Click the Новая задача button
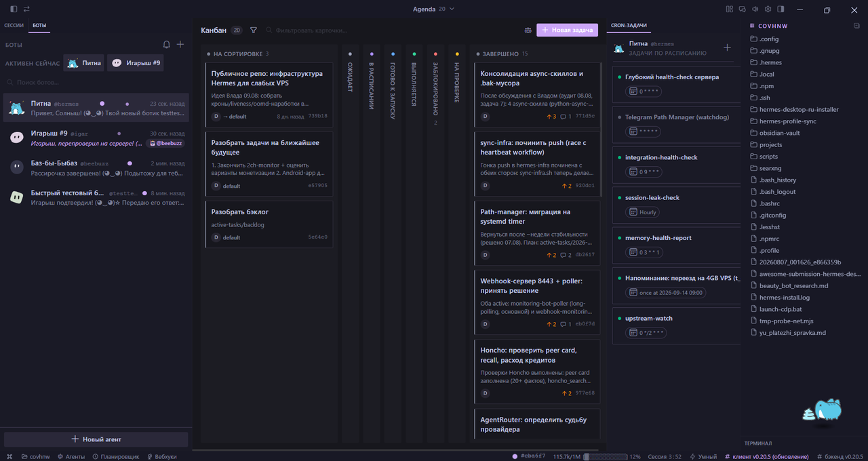Screen dimensions: 868x461 coord(567,31)
